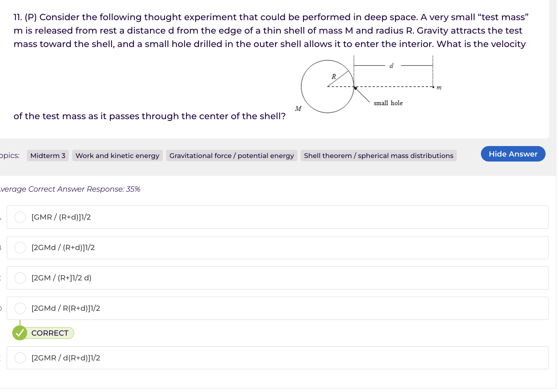This screenshot has width=559, height=392.
Task: Click the small hole label in the diagram
Action: pos(388,103)
